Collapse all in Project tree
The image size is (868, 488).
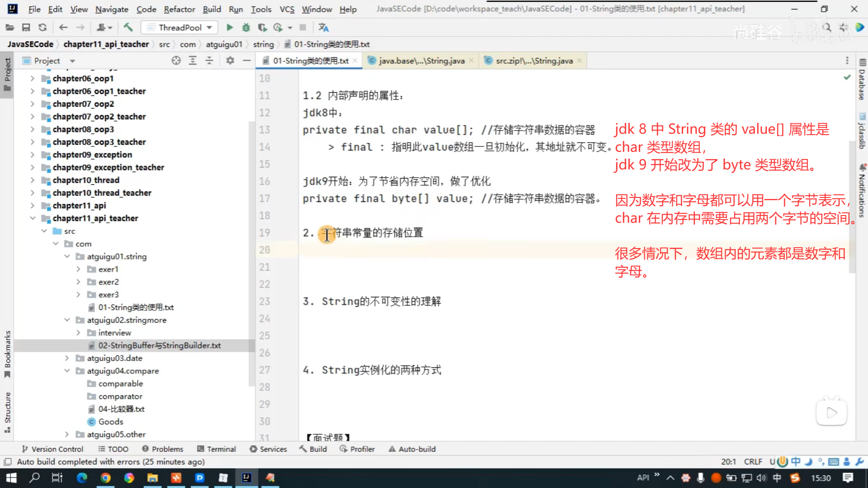point(209,61)
